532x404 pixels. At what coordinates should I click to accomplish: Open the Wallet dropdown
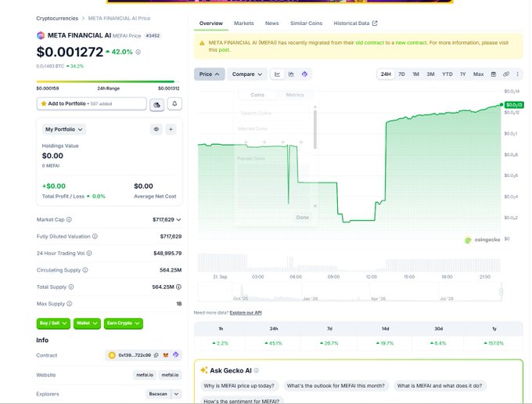(87, 323)
